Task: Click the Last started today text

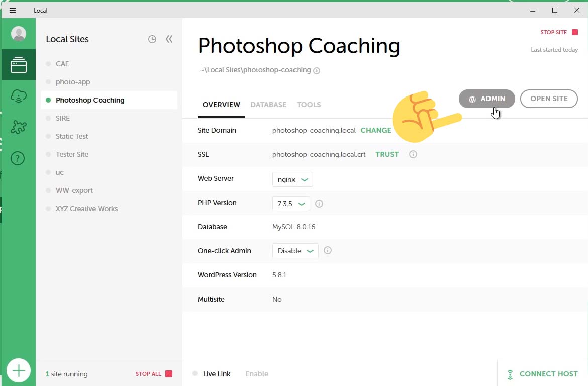Action: pos(554,50)
